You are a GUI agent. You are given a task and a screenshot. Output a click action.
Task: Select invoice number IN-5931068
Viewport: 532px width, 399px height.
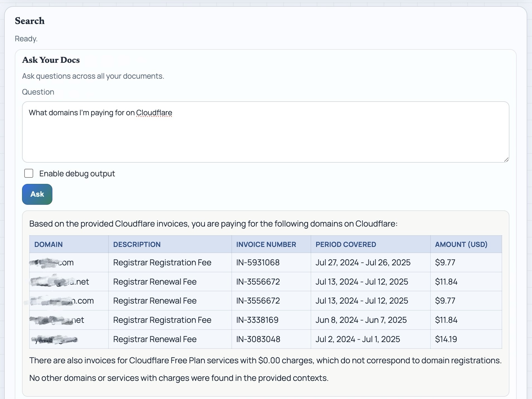pyautogui.click(x=258, y=263)
